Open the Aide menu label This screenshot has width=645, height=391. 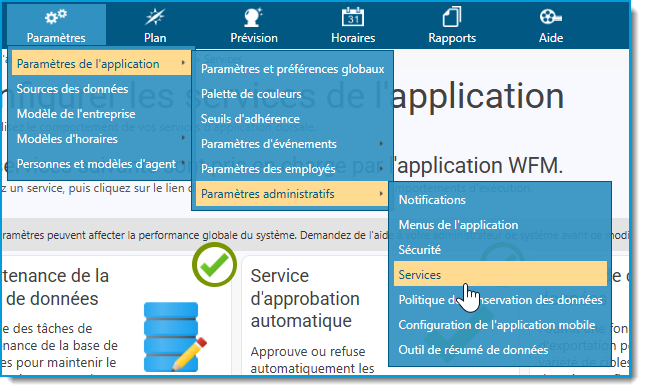coord(551,38)
